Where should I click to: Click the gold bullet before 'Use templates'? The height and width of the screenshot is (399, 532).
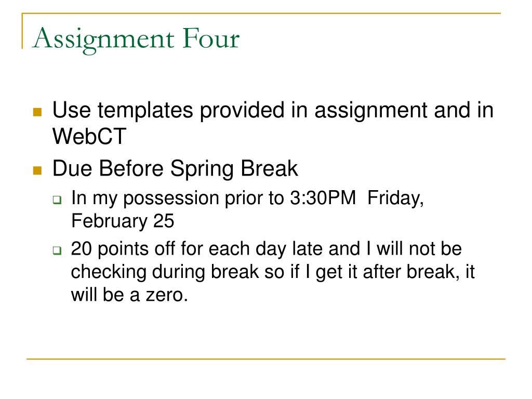37,112
